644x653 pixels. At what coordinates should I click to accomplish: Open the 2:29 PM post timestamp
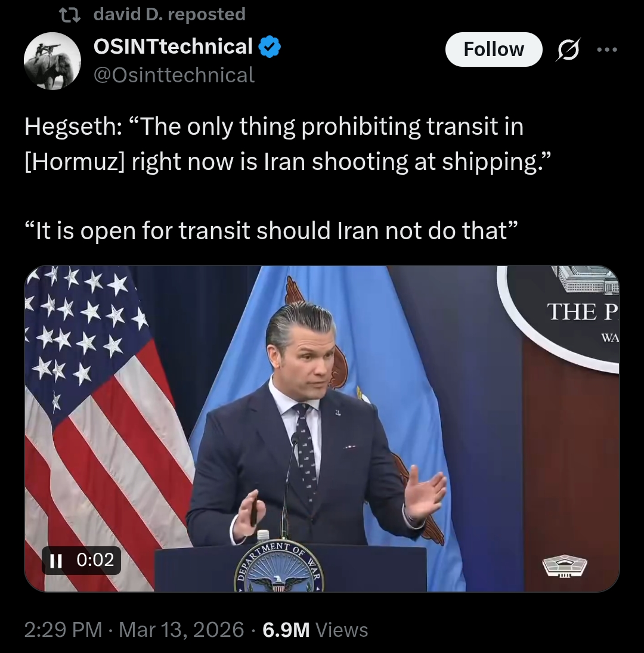pyautogui.click(x=63, y=629)
